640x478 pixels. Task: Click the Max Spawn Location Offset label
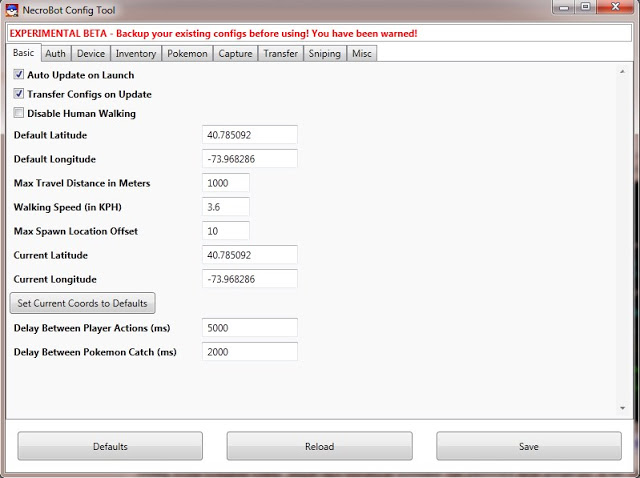pyautogui.click(x=76, y=231)
